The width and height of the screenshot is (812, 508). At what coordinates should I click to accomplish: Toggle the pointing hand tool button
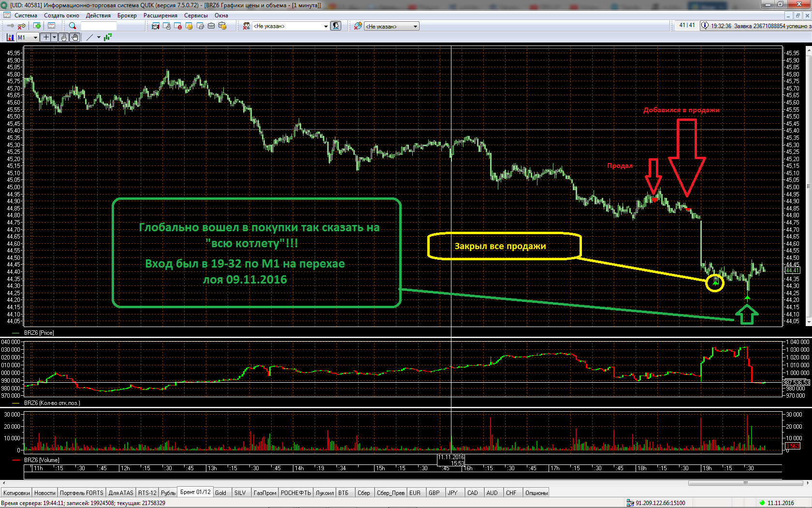[64, 37]
